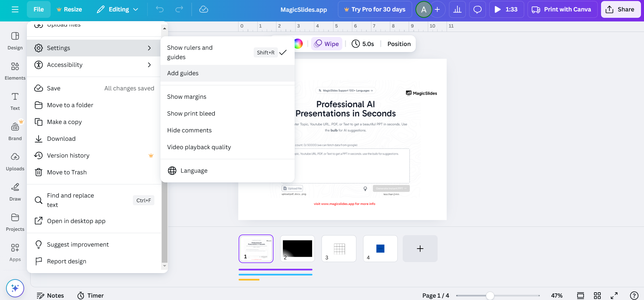Open Version history
This screenshot has width=644, height=300.
tap(94, 156)
